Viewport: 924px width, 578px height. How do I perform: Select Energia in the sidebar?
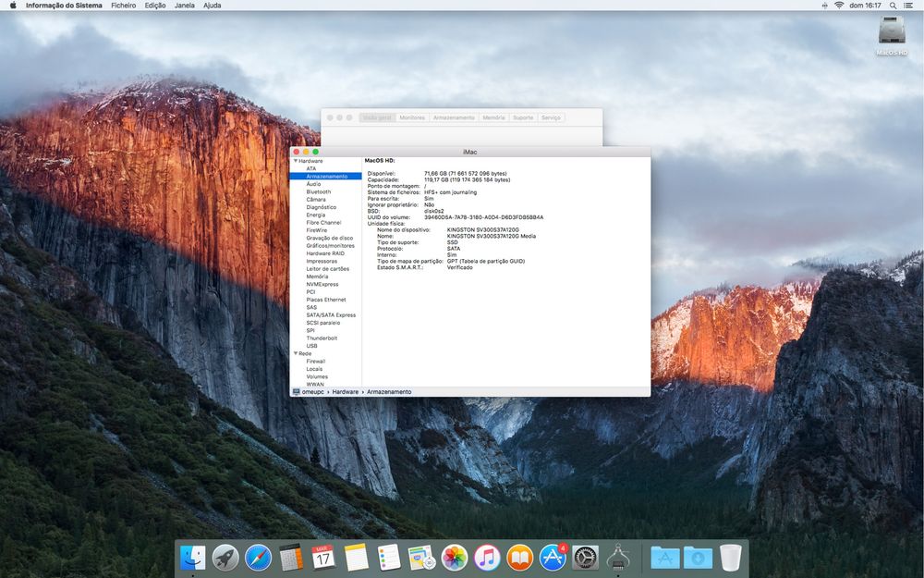point(316,215)
